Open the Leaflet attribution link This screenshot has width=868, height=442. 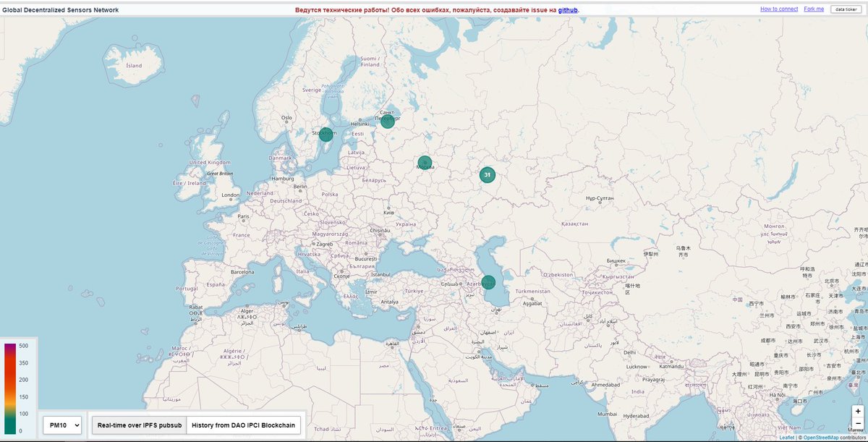pyautogui.click(x=786, y=438)
